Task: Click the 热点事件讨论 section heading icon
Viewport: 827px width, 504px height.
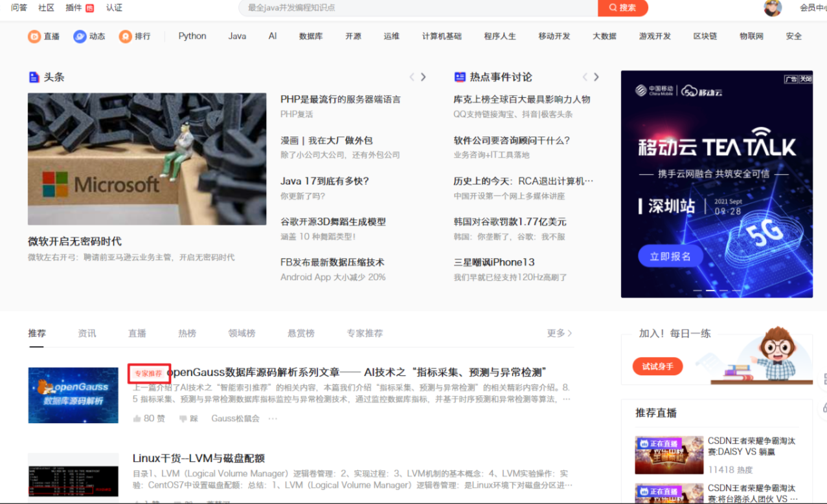Action: (x=460, y=77)
